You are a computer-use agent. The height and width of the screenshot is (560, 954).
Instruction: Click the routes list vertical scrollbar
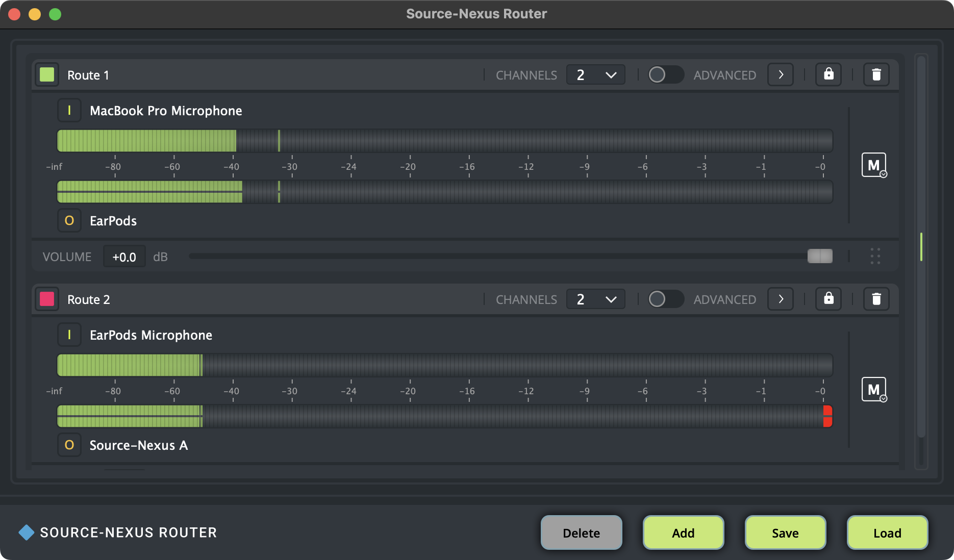[x=921, y=247]
